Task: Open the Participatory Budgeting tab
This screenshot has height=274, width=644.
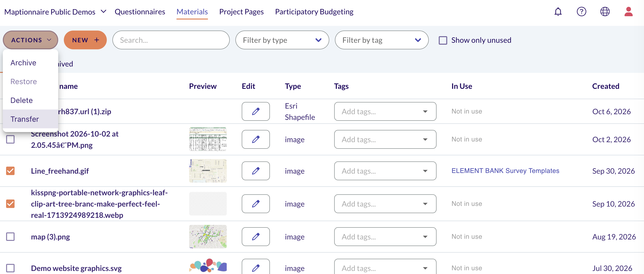Action: click(314, 12)
